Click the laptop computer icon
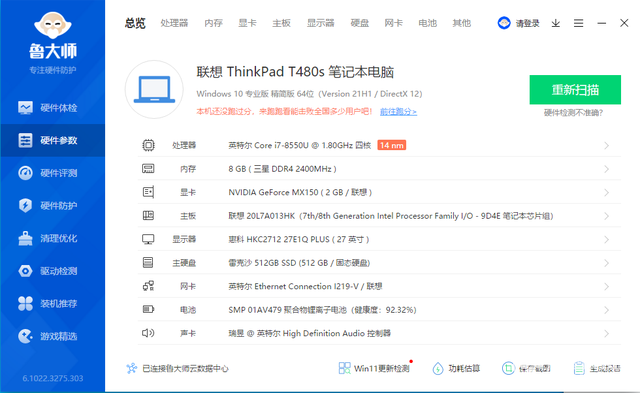This screenshot has width=640, height=393. pyautogui.click(x=154, y=89)
